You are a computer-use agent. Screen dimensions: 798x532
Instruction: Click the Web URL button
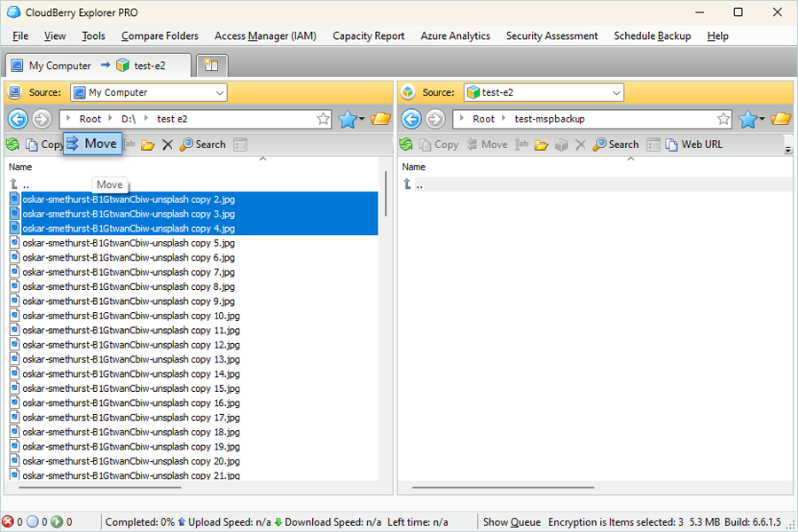coord(694,145)
